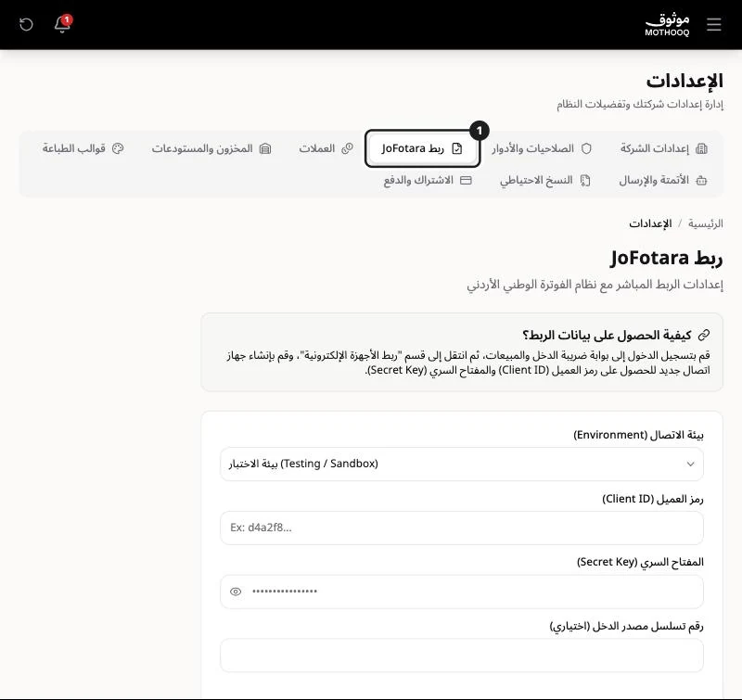Click the chevron arrow in the Environment select
This screenshot has width=742, height=700.
point(690,464)
